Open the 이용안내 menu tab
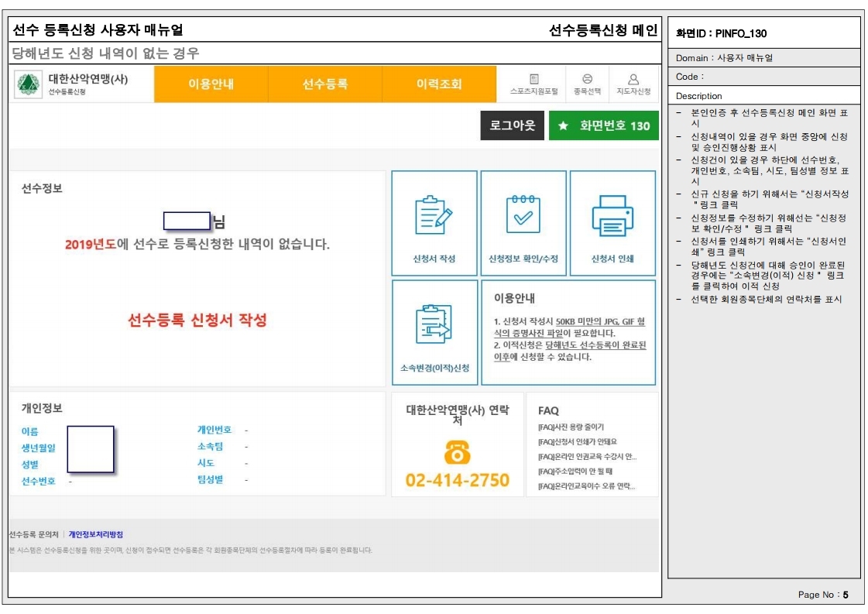The image size is (868, 614). click(211, 84)
